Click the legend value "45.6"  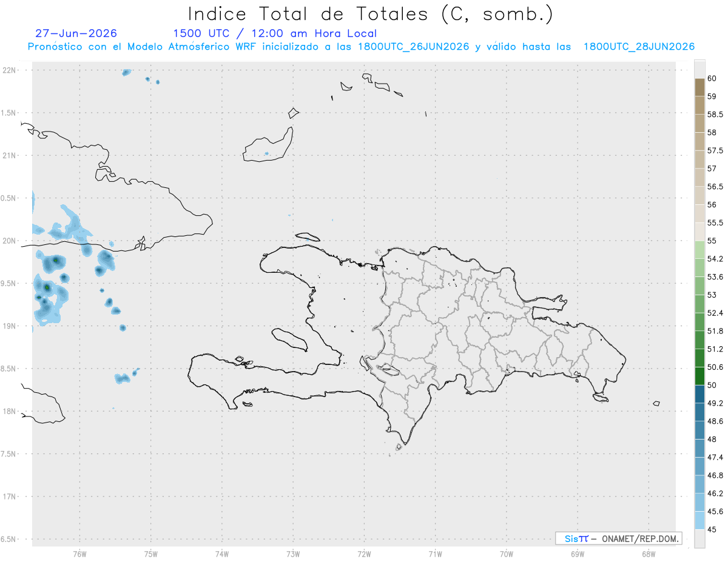(715, 512)
